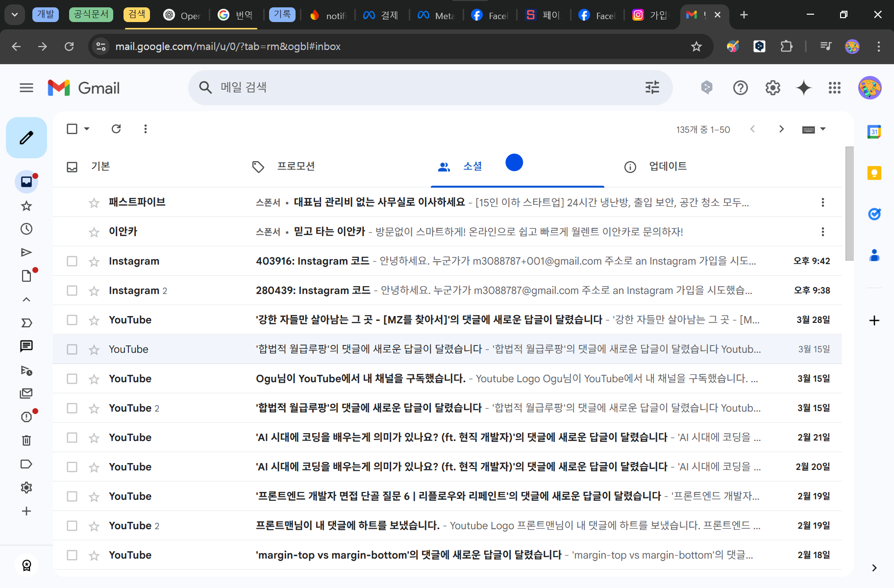Open Google Calendar side panel icon
Screen dimensions: 894x588
[x=874, y=132]
